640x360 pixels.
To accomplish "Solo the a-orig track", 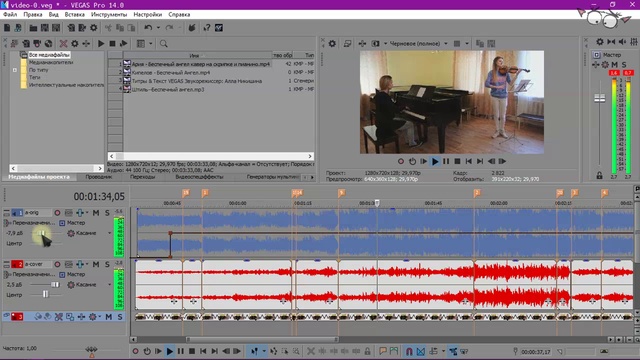I will point(107,213).
